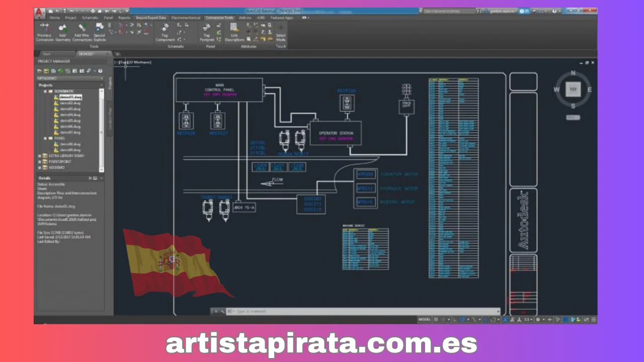Click W on the ViewCube compass

[557, 89]
